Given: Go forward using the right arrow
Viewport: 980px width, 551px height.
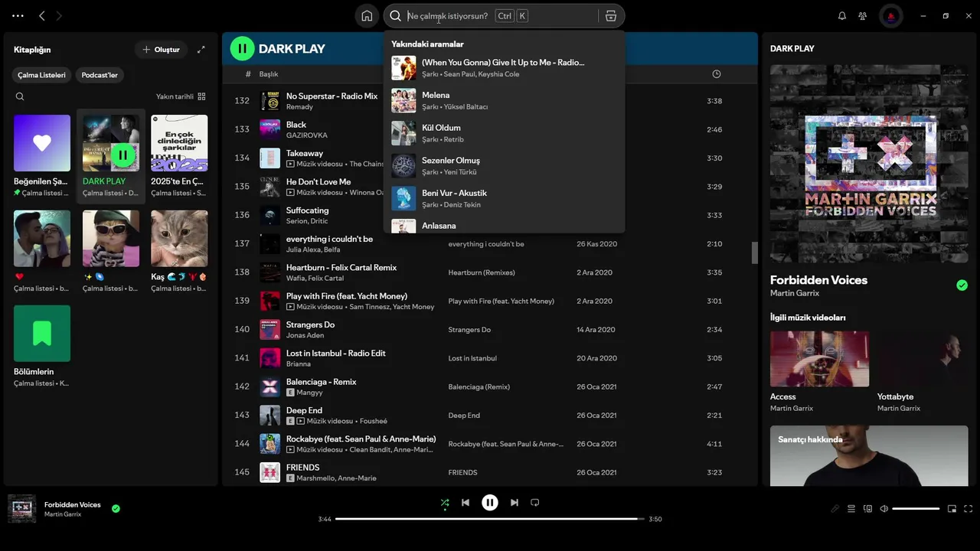Looking at the screenshot, I should [59, 15].
